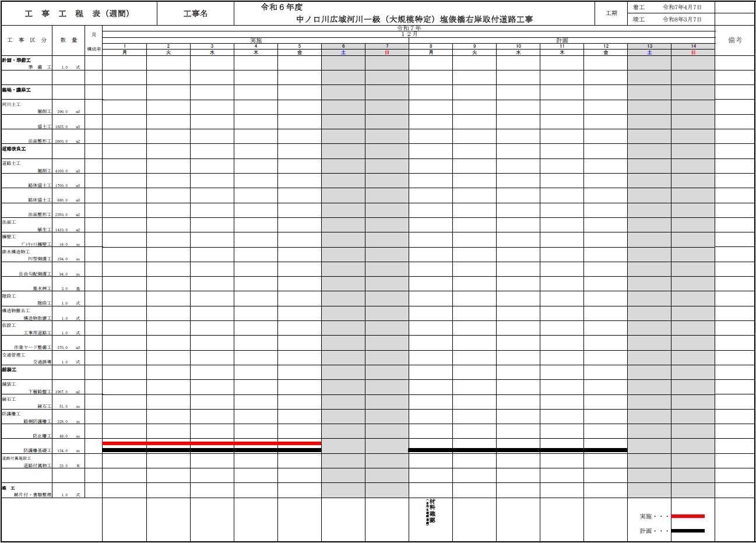Select the 備考 column header

coord(735,40)
